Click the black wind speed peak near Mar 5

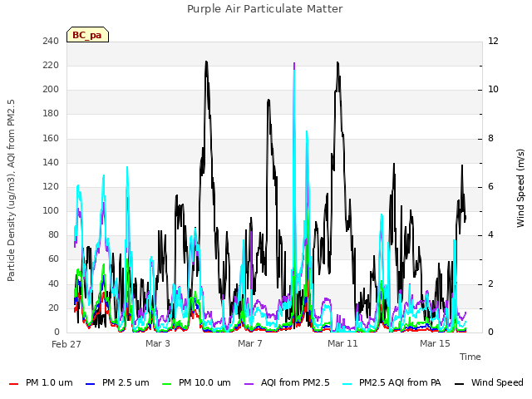[x=206, y=65]
